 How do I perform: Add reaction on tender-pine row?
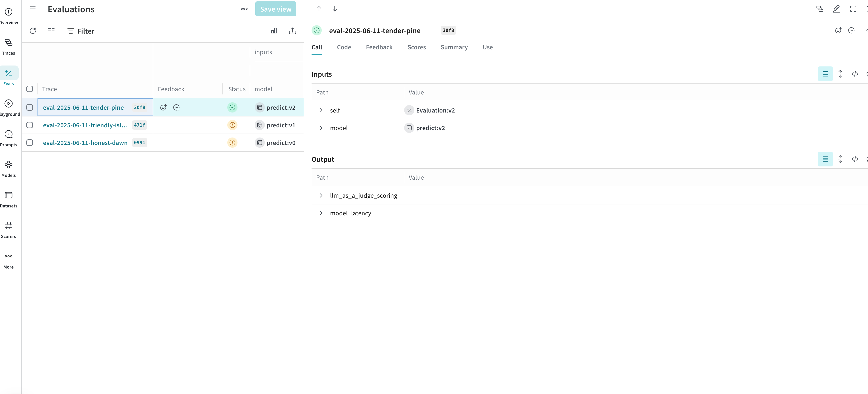[x=163, y=107]
